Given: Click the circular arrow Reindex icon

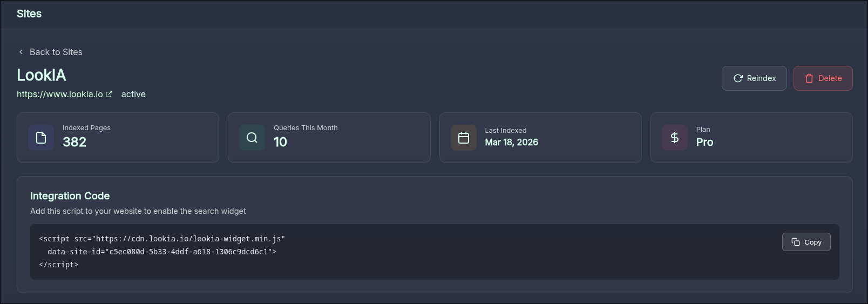Looking at the screenshot, I should pos(738,78).
